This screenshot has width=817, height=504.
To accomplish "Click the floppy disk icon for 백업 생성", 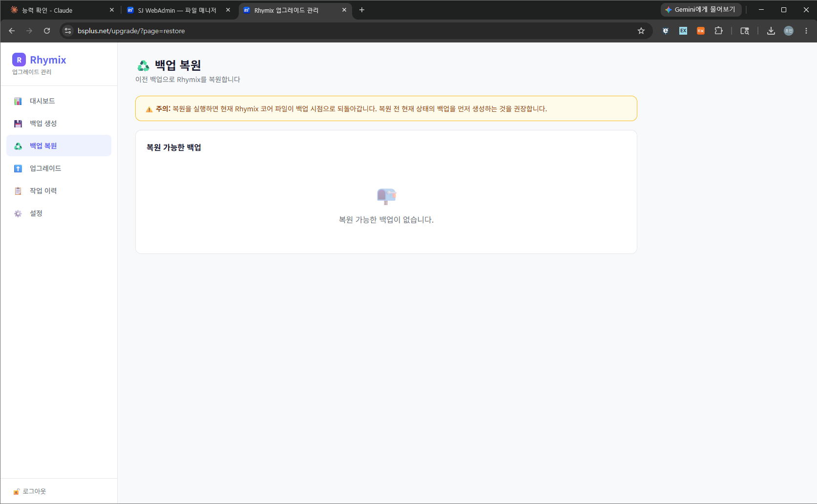I will click(18, 124).
